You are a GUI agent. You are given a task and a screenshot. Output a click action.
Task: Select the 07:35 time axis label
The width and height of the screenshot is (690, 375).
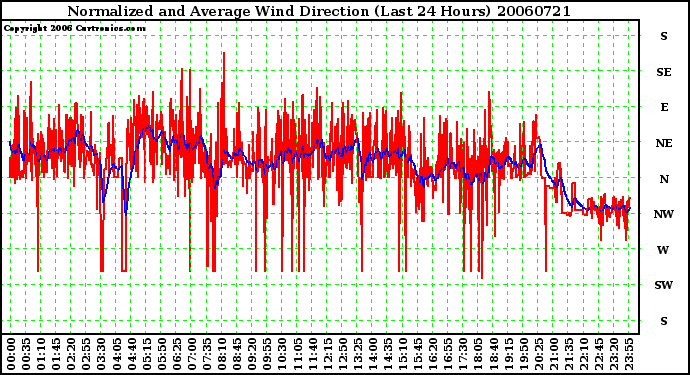click(207, 354)
